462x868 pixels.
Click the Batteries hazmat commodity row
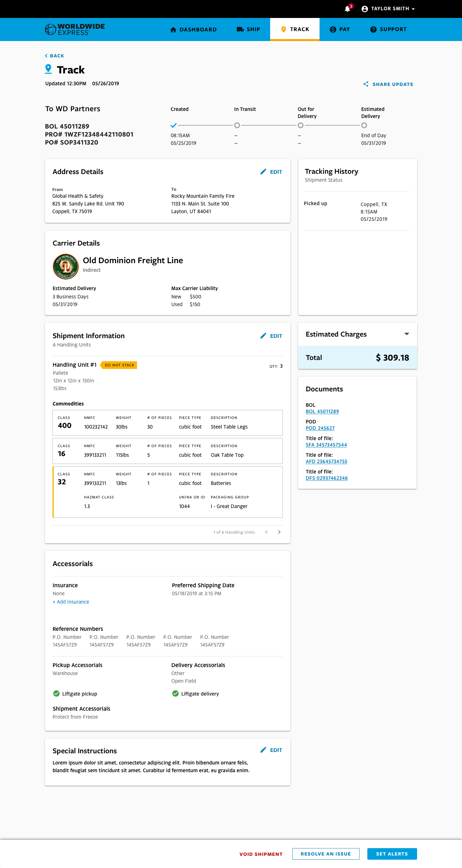(x=167, y=492)
